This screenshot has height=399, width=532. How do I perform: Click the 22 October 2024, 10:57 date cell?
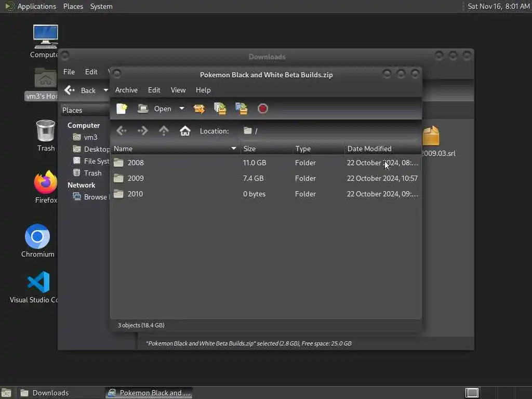click(382, 178)
